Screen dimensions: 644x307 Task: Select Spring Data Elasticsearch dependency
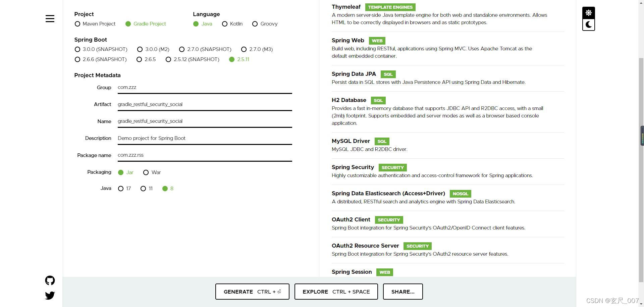(448, 197)
